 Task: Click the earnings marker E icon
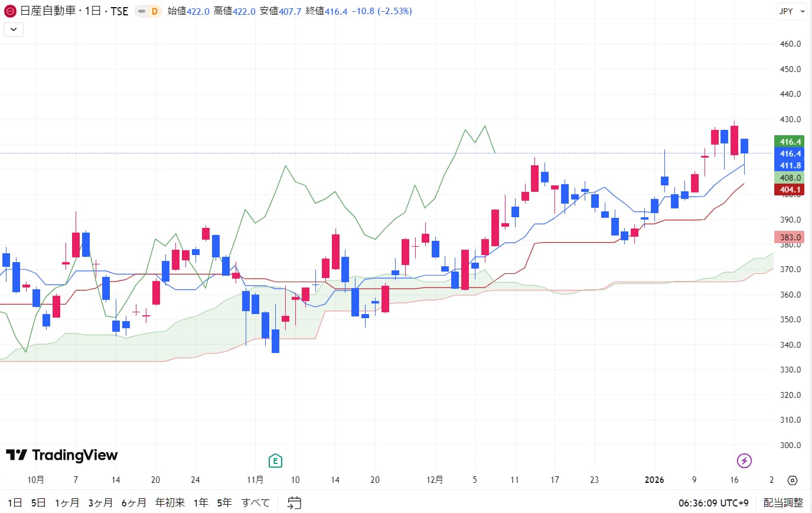tap(275, 460)
